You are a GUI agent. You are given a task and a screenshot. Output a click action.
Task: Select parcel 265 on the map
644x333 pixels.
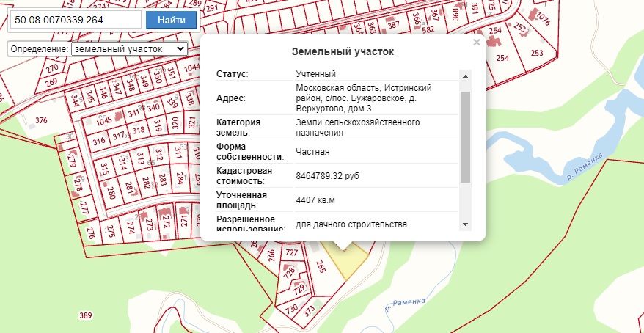click(321, 266)
